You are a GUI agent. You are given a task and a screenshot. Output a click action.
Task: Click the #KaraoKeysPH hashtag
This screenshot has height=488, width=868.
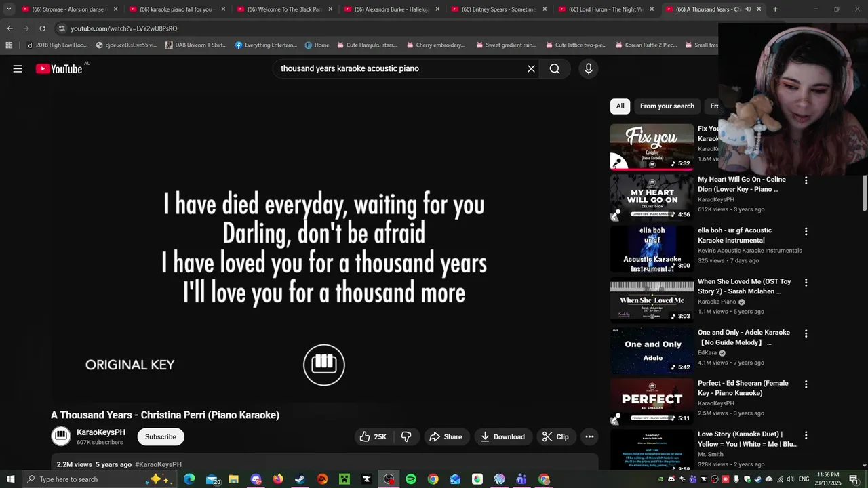point(158,464)
